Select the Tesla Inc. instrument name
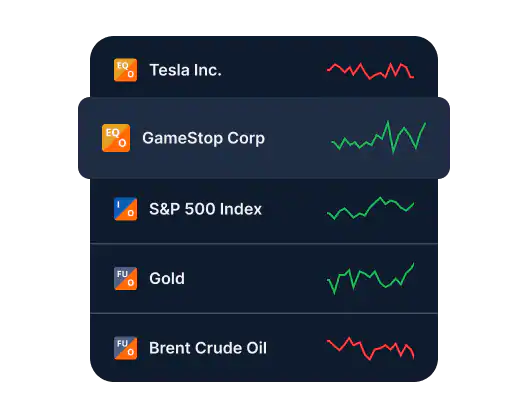The width and height of the screenshot is (528, 419). pyautogui.click(x=186, y=70)
